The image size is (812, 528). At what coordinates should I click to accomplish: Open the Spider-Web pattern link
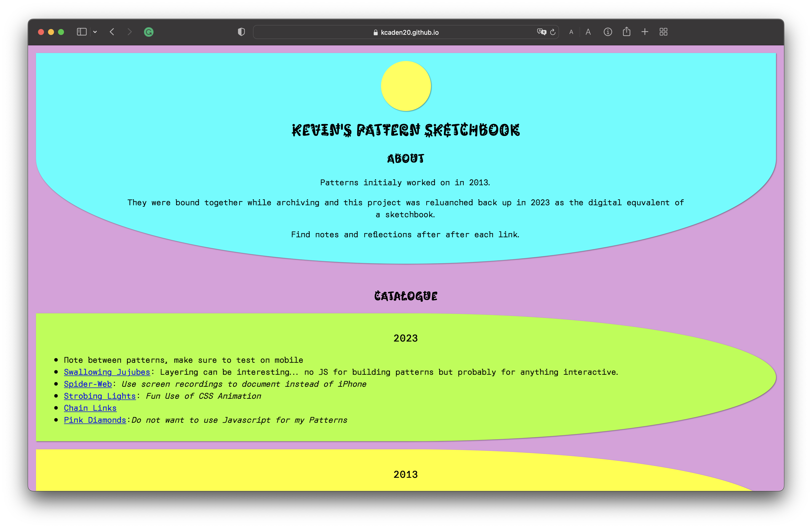coord(88,384)
